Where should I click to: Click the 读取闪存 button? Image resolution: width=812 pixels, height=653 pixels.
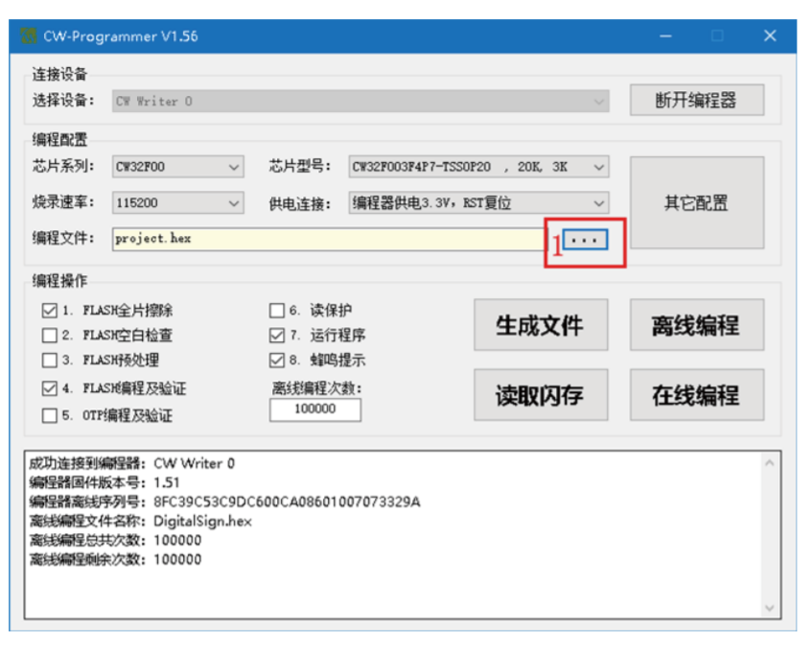[x=541, y=395]
